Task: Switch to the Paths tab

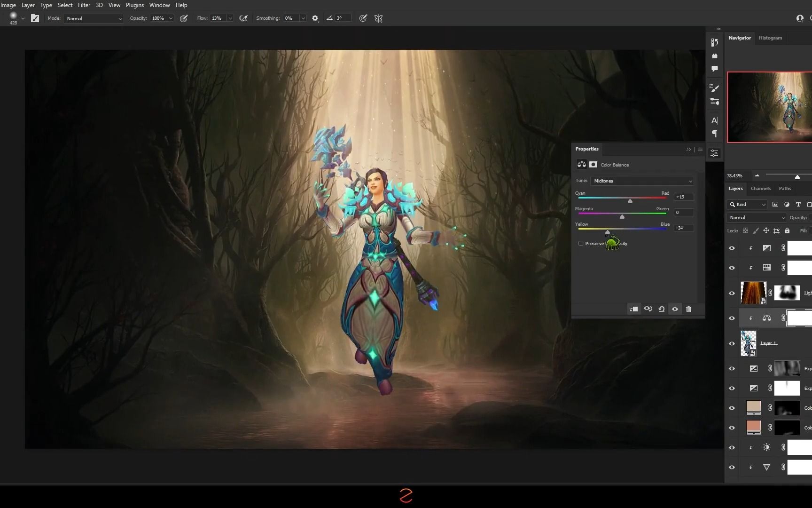Action: (x=785, y=189)
